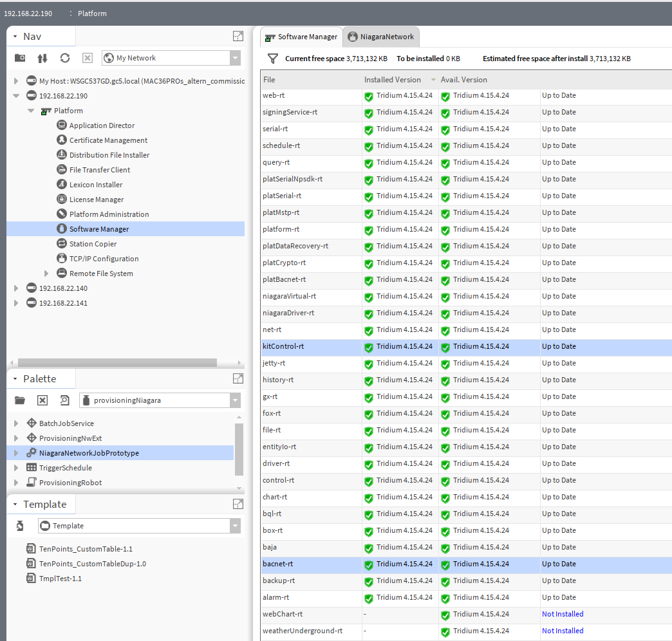Image resolution: width=672 pixels, height=641 pixels.
Task: Open License Manager
Action: 97,200
